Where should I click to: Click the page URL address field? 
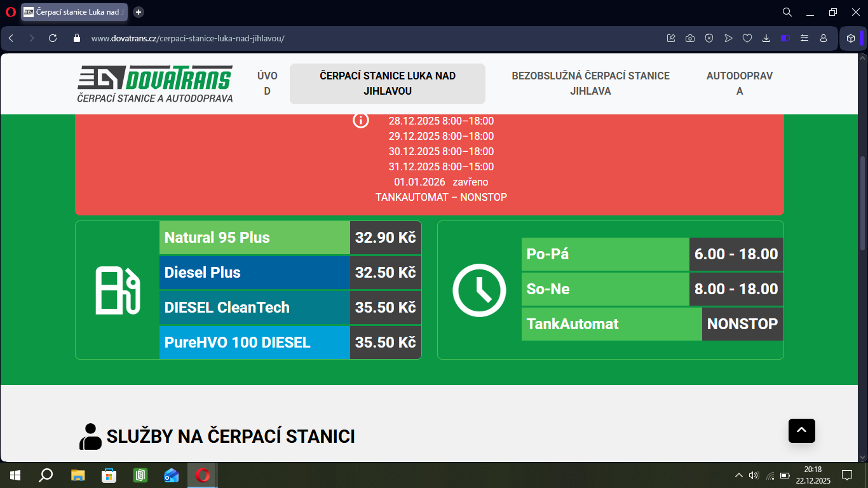(187, 38)
